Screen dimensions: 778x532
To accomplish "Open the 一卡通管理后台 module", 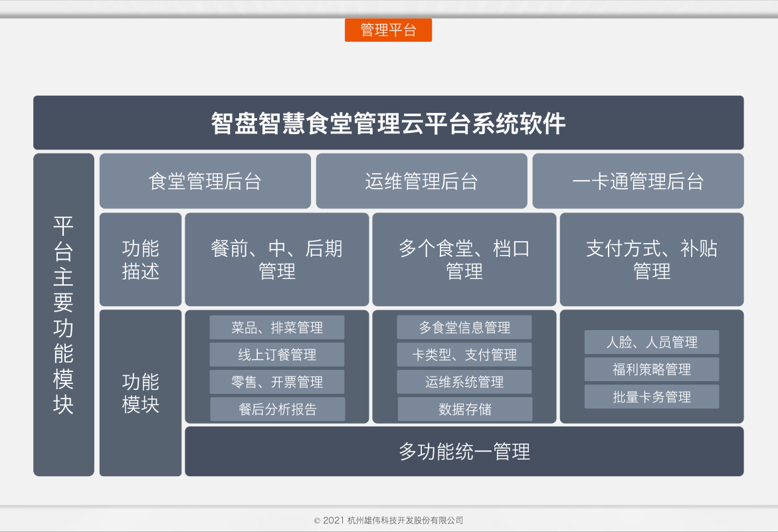I will [638, 181].
